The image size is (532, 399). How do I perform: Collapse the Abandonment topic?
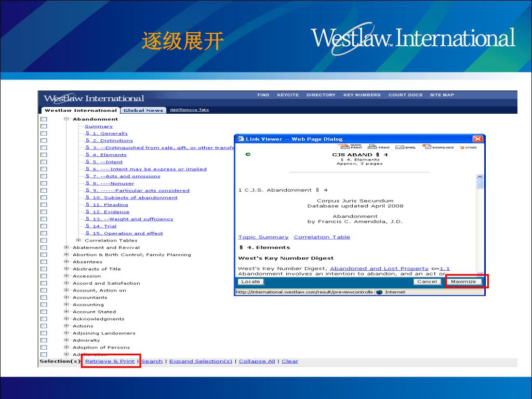tap(66, 119)
